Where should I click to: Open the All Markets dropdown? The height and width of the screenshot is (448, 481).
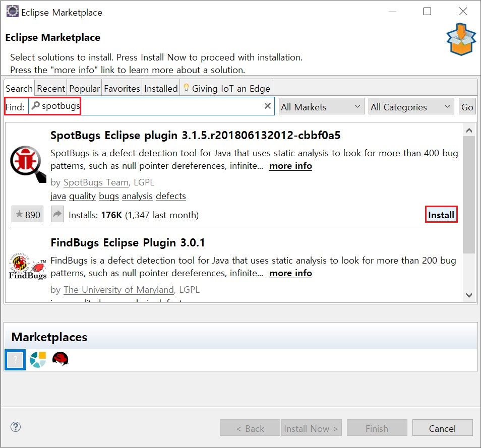[321, 107]
